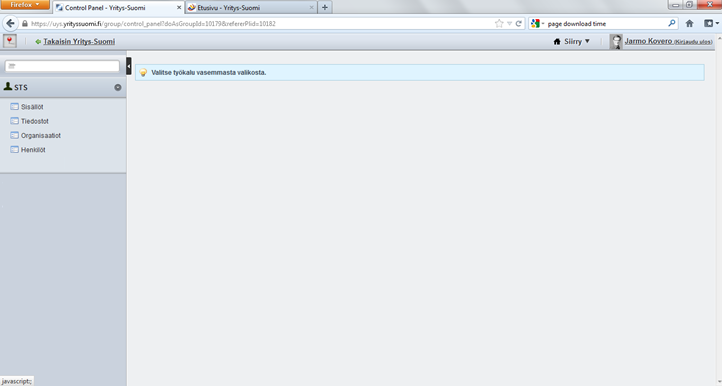
Task: Follow the Takaisin Yritys-Suomi link
Action: point(79,41)
